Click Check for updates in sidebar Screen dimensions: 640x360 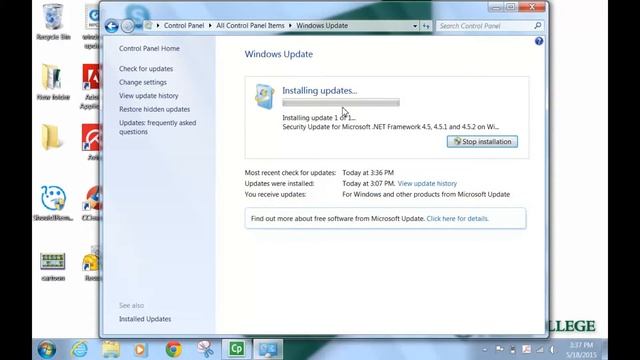pyautogui.click(x=146, y=69)
